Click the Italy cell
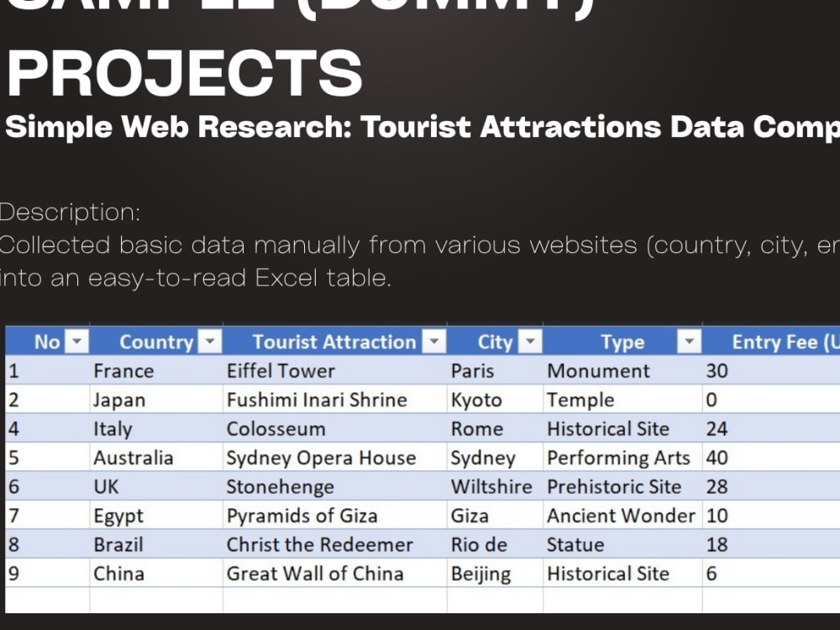This screenshot has width=840, height=630. pyautogui.click(x=156, y=428)
